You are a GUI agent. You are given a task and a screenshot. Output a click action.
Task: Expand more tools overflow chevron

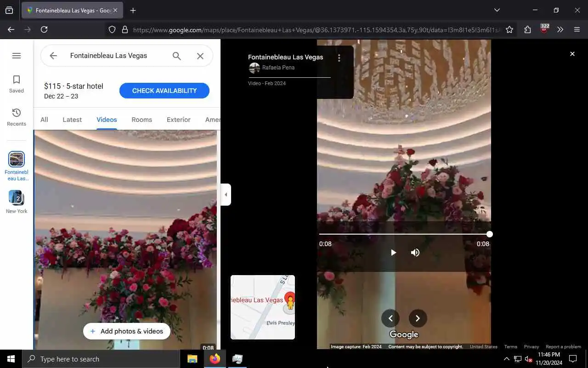click(x=560, y=29)
